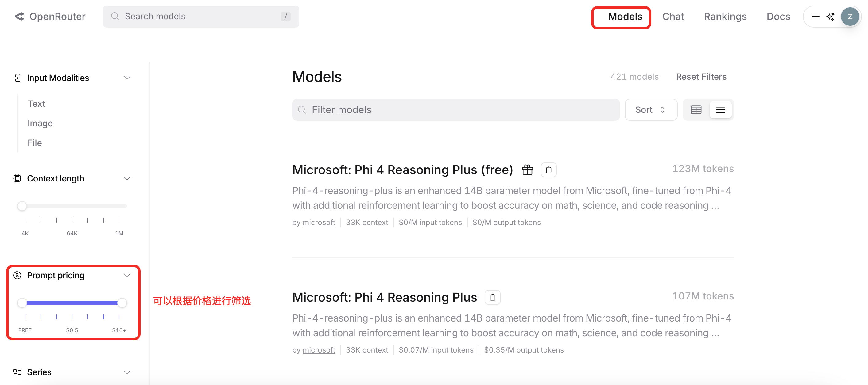This screenshot has width=868, height=385.
Task: Open the hamburger menu icon in the header
Action: click(x=816, y=17)
